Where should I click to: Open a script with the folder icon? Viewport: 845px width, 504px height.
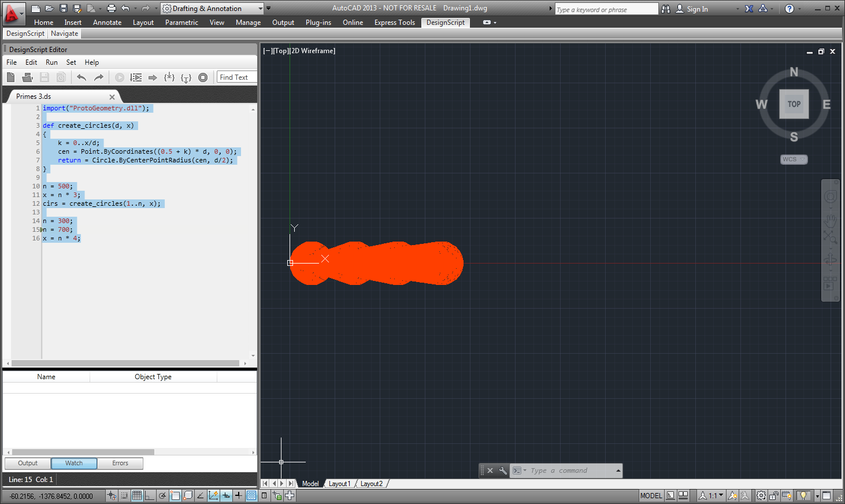tap(27, 77)
